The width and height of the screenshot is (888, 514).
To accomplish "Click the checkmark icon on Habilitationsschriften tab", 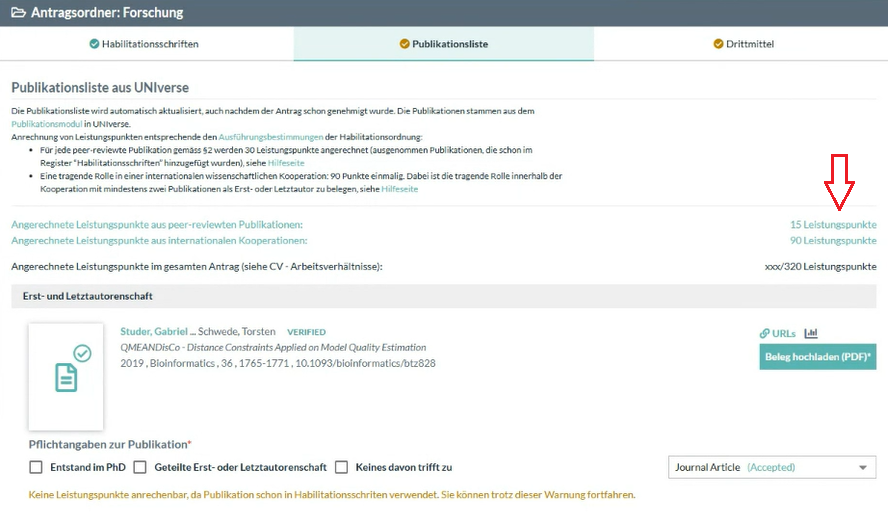I will coord(94,44).
